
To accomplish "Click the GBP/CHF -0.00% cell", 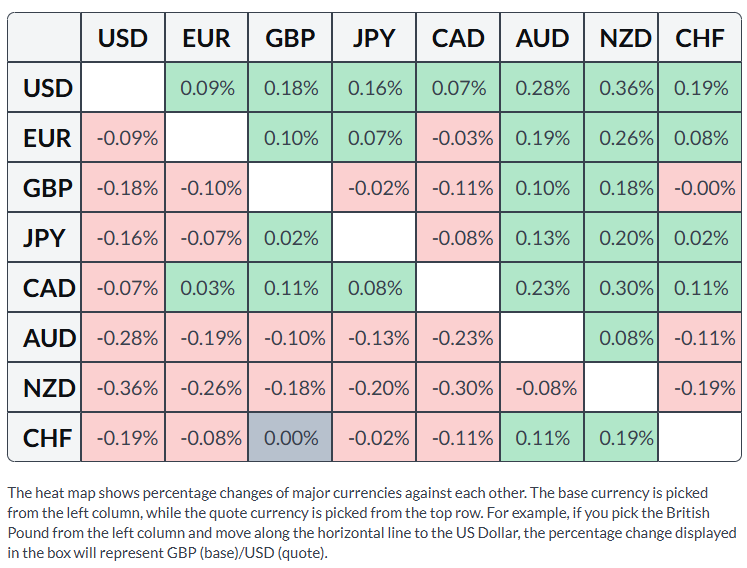I will click(700, 188).
